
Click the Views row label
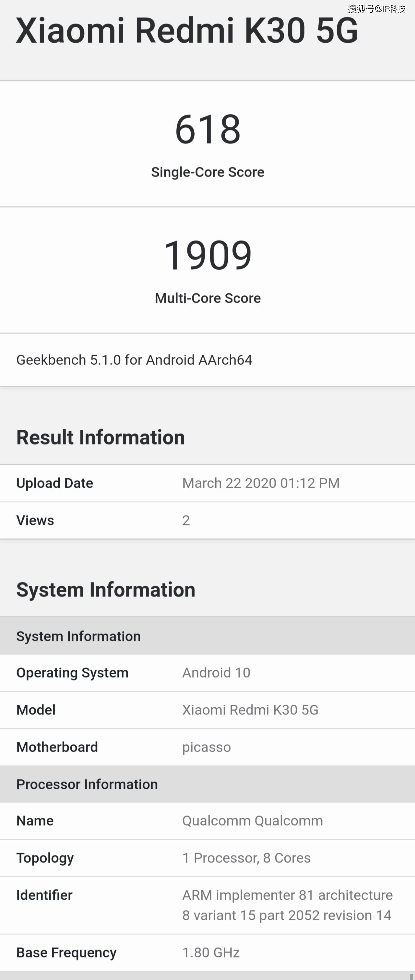pyautogui.click(x=35, y=520)
